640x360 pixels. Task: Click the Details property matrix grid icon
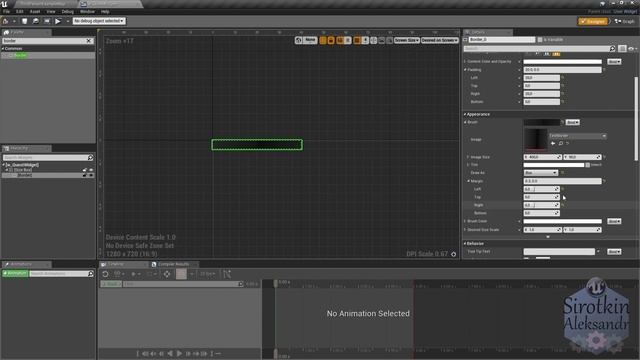coord(622,49)
